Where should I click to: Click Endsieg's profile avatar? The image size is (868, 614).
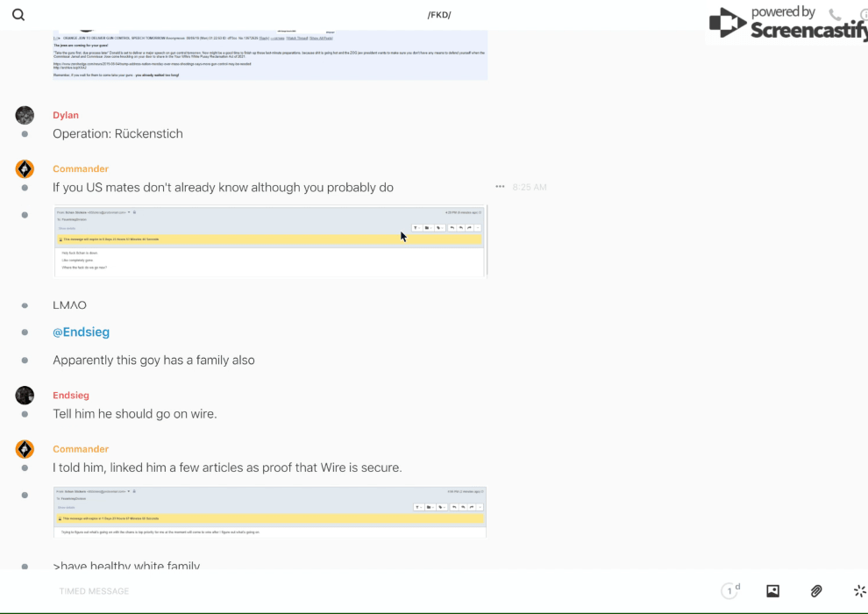[25, 396]
